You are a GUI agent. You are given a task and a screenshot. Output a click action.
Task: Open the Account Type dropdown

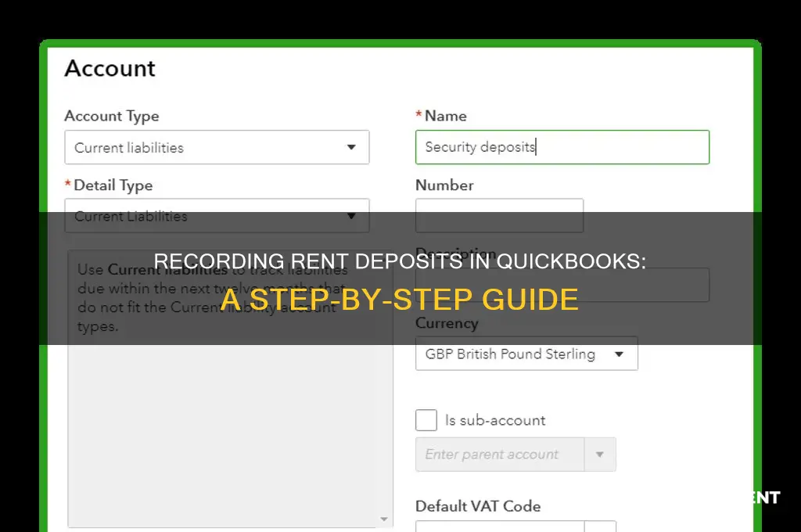coord(217,147)
